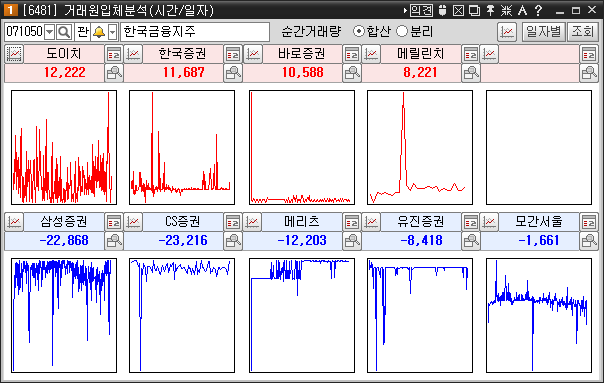Click the magnifier icon next to 11,687
604x383 pixels.
[x=233, y=72]
